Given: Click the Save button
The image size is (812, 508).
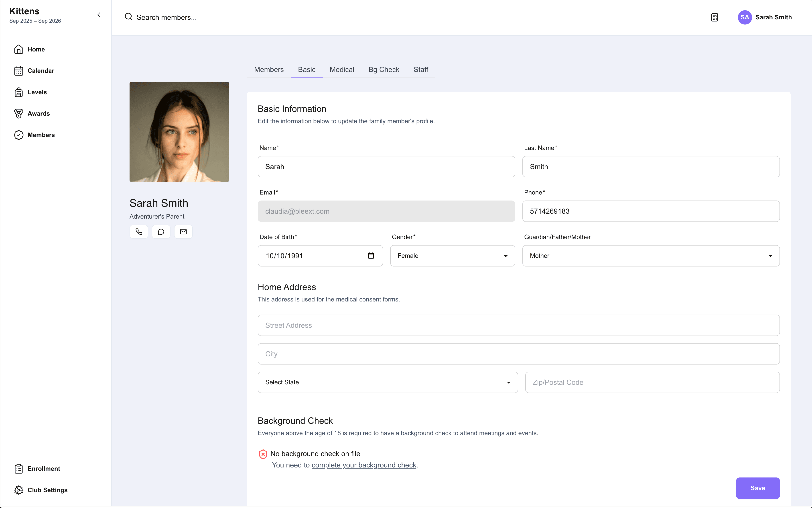Looking at the screenshot, I should [x=758, y=488].
